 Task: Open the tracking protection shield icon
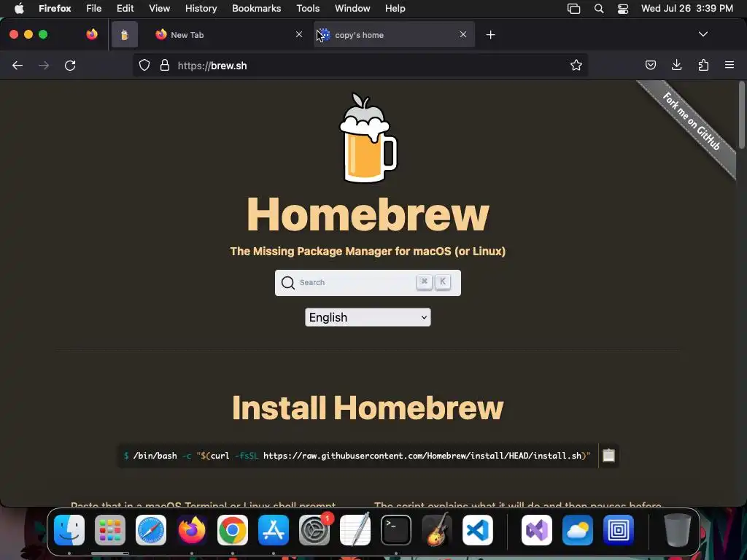tap(144, 65)
